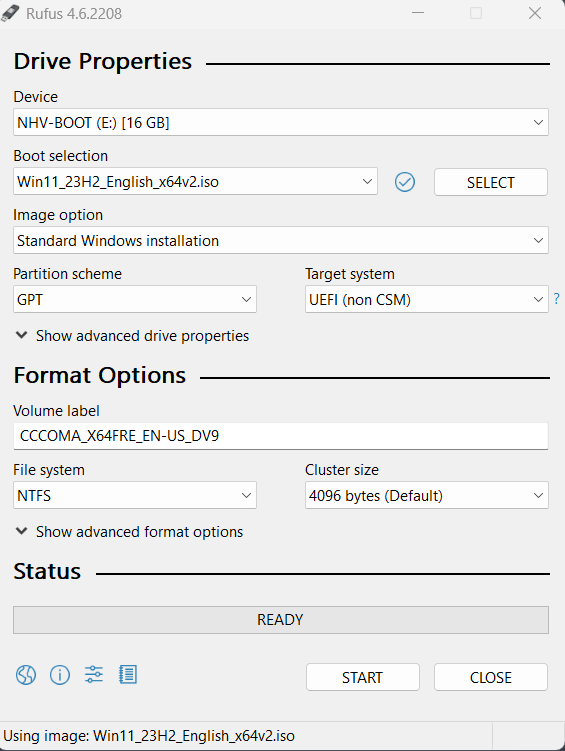Click the status bar image text

[x=149, y=736]
